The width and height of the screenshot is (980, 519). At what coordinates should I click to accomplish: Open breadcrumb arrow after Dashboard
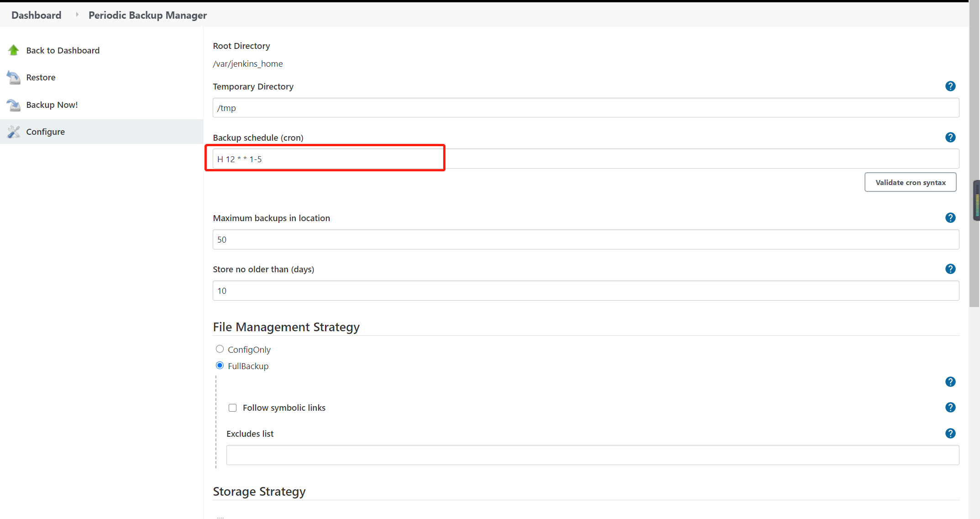tap(77, 15)
